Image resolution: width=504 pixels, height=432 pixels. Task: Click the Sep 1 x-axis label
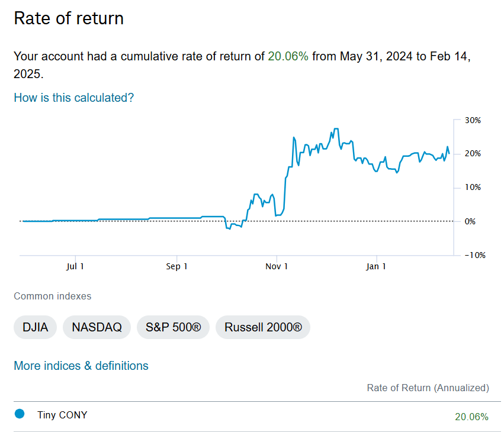tap(176, 266)
